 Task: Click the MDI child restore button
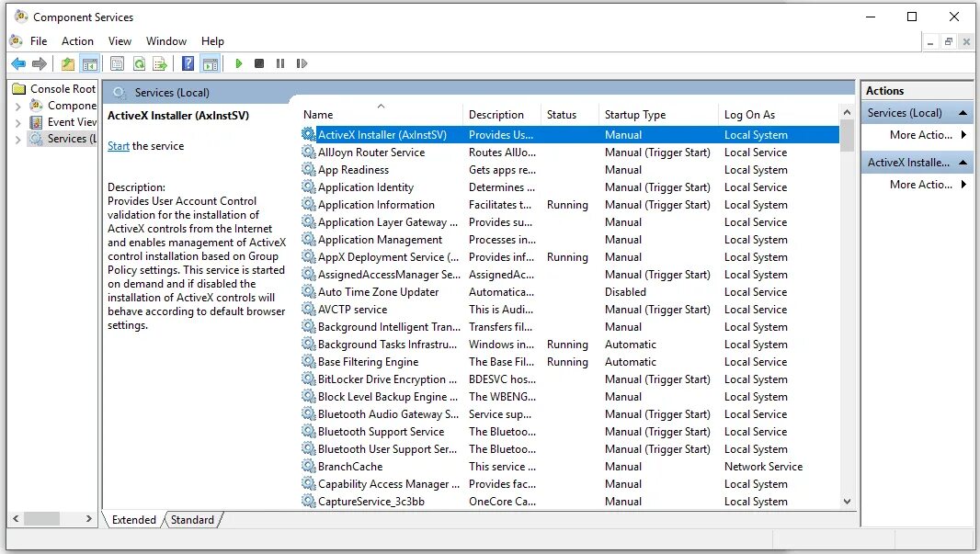[x=948, y=42]
